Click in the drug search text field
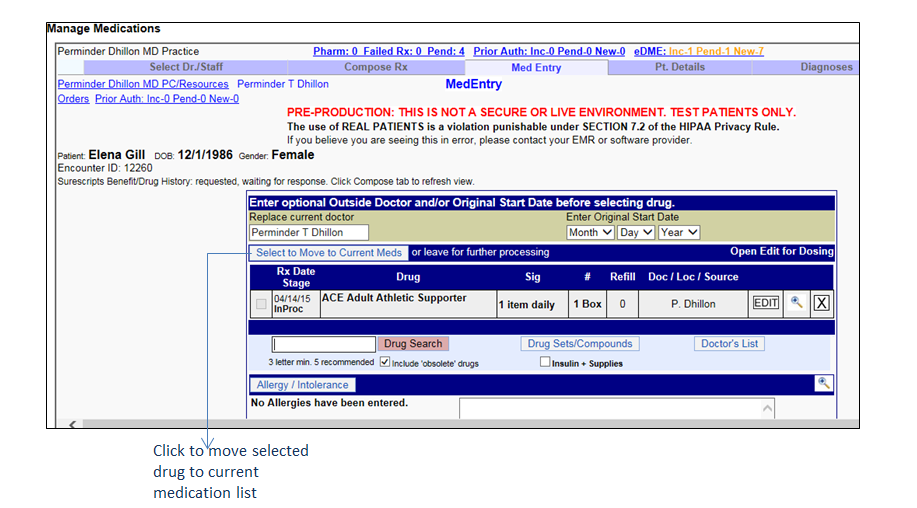The width and height of the screenshot is (917, 508). pos(324,344)
